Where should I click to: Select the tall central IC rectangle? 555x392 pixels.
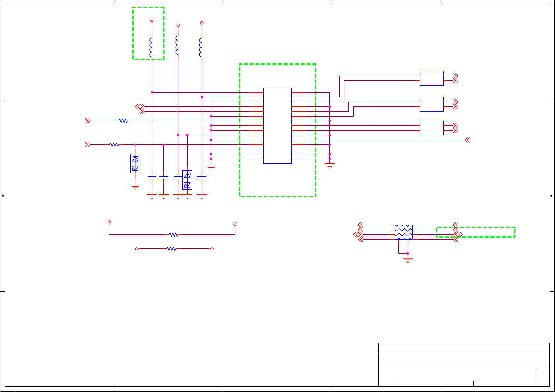(278, 126)
